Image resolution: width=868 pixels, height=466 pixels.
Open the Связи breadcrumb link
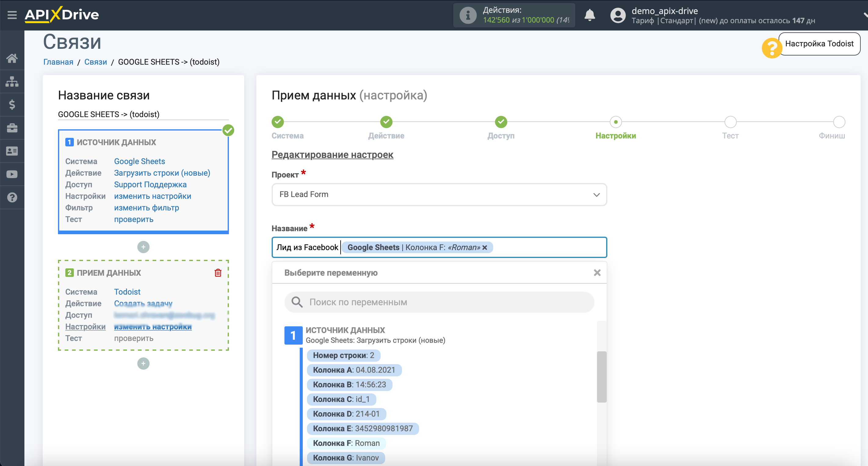coord(96,62)
